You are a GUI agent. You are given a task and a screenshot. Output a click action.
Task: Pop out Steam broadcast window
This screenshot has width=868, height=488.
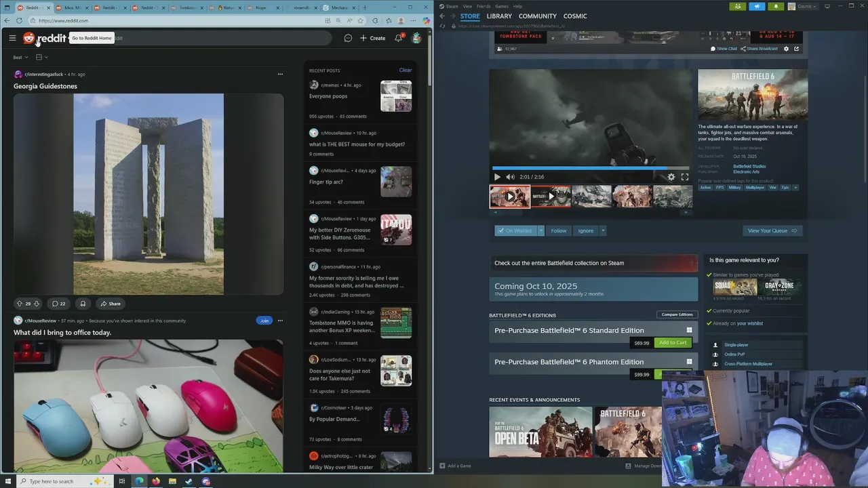point(796,49)
